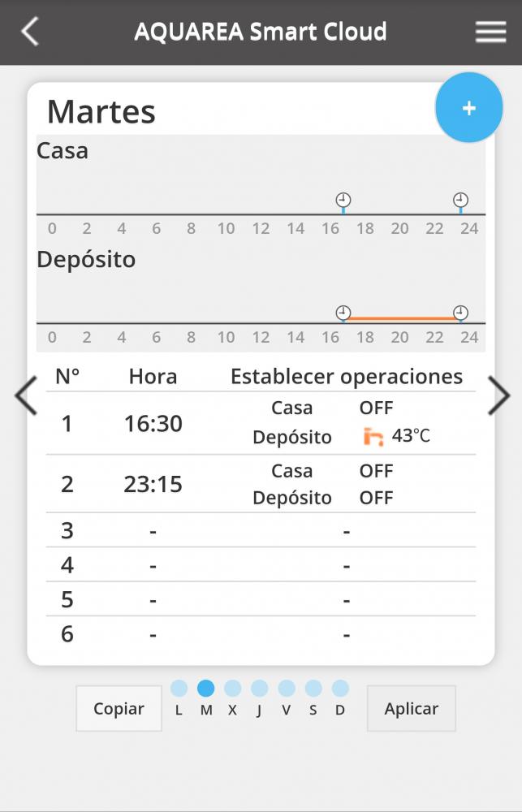Tap the back arrow in the header
522x812 pixels.
click(30, 32)
